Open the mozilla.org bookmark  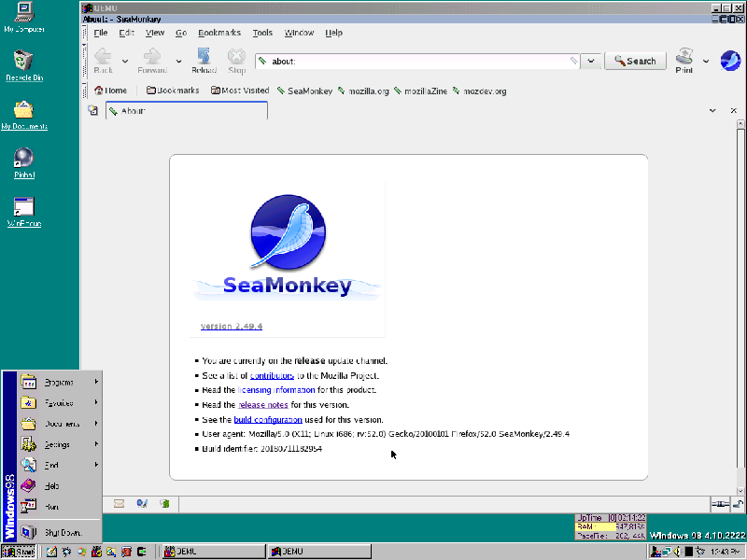click(363, 91)
